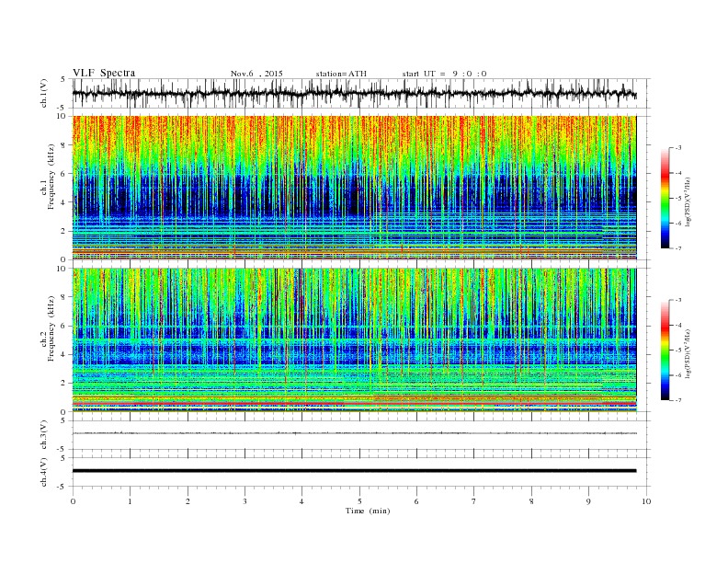Click the last '10' tick on time axis

[x=646, y=501]
